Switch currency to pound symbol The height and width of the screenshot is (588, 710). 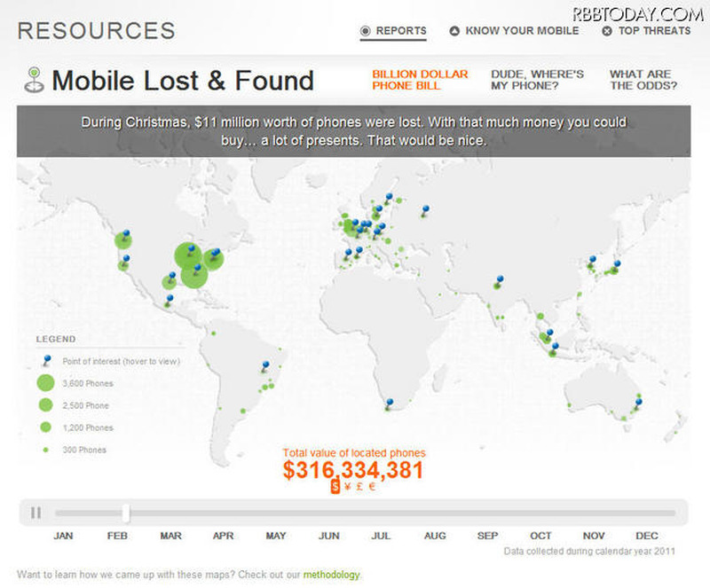pyautogui.click(x=359, y=486)
